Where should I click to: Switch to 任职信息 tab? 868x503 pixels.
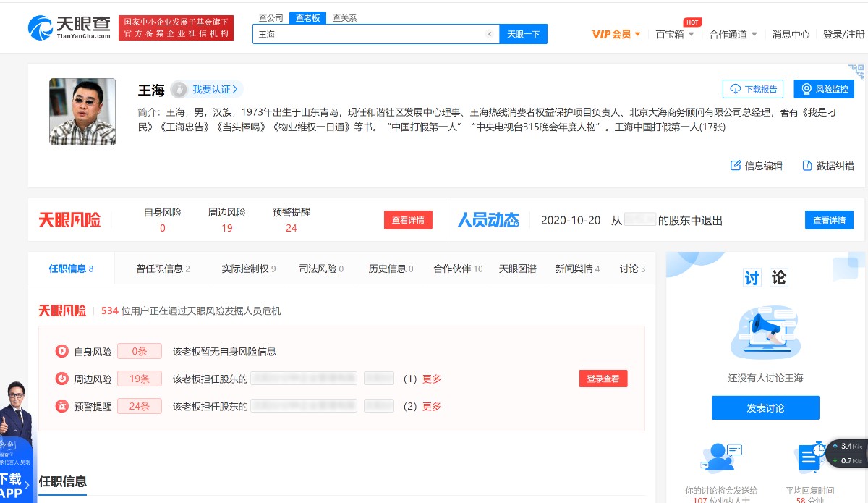(x=71, y=269)
